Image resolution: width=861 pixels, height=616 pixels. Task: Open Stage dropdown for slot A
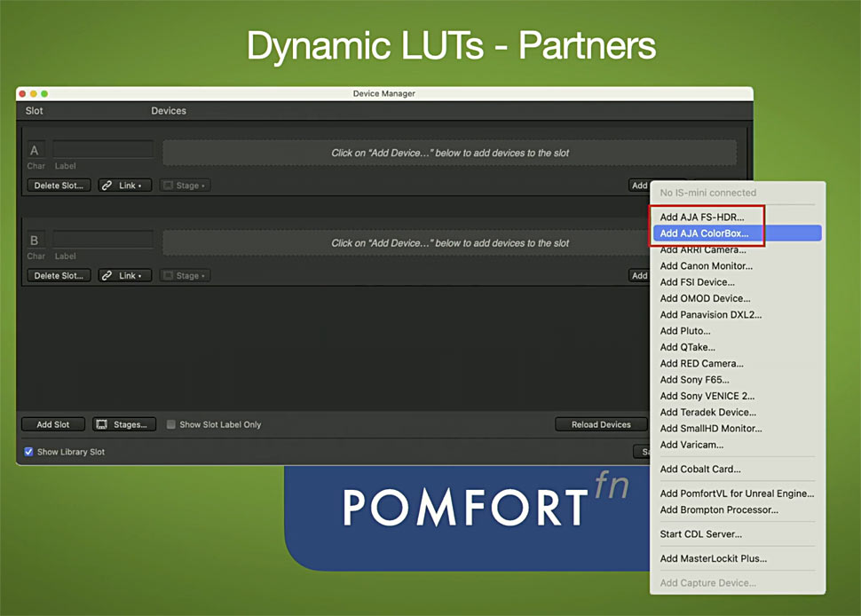point(185,186)
